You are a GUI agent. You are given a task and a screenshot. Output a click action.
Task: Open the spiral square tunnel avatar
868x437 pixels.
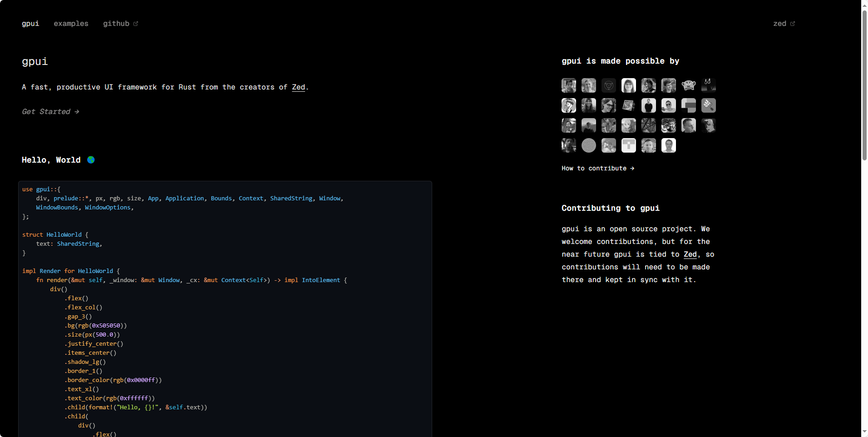(629, 105)
